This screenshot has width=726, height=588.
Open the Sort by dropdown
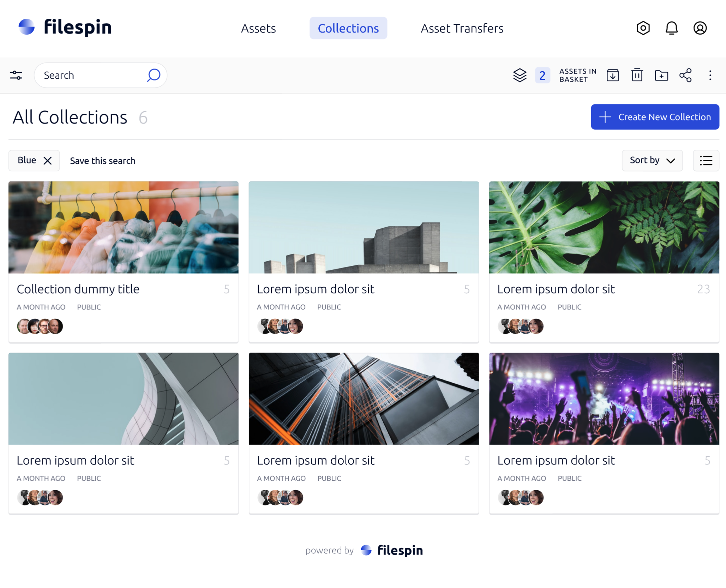[x=652, y=161]
